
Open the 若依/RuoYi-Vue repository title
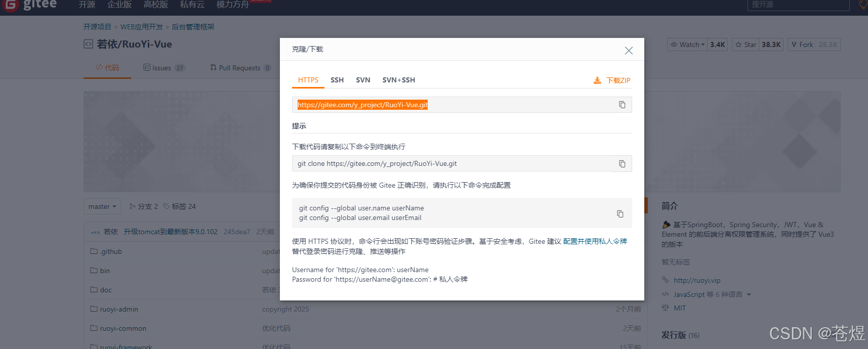tap(135, 44)
